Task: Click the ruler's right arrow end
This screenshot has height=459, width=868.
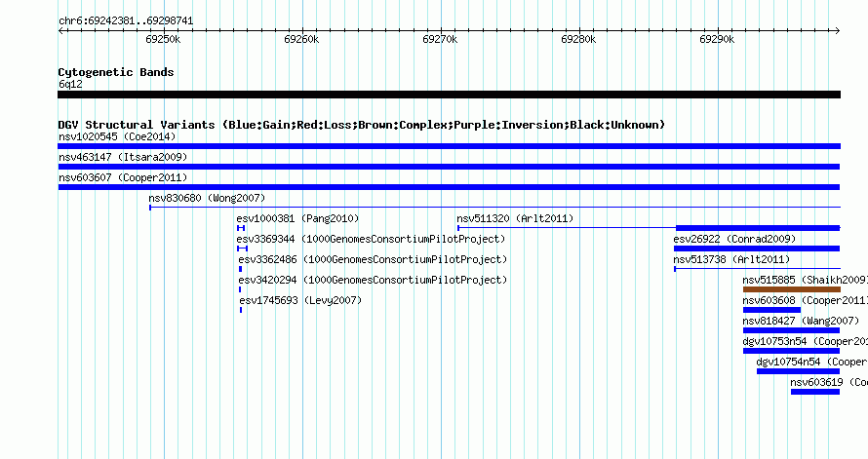Action: click(x=838, y=31)
